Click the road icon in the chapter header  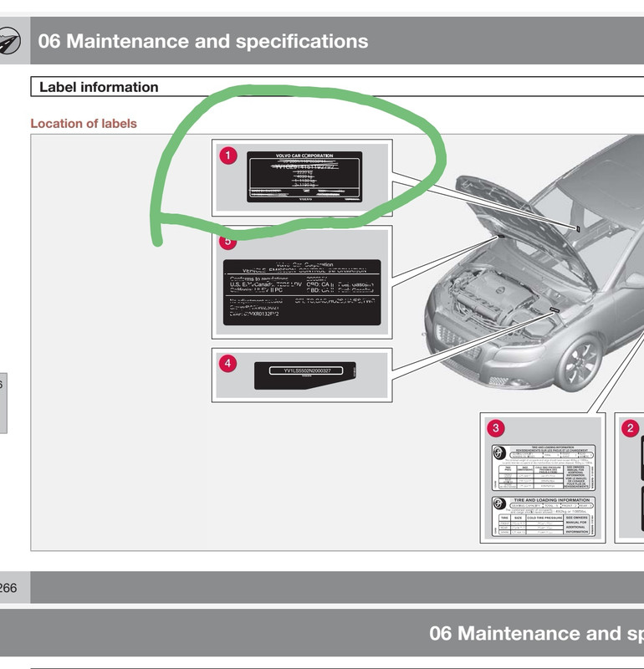click(x=8, y=40)
